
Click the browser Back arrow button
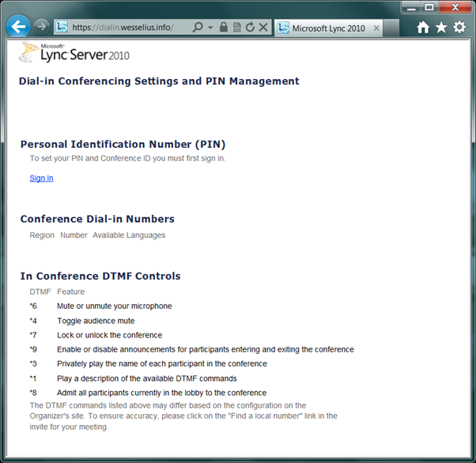(17, 26)
